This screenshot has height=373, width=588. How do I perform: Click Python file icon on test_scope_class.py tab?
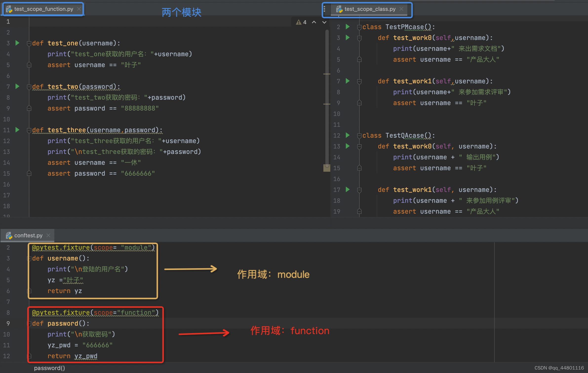339,9
